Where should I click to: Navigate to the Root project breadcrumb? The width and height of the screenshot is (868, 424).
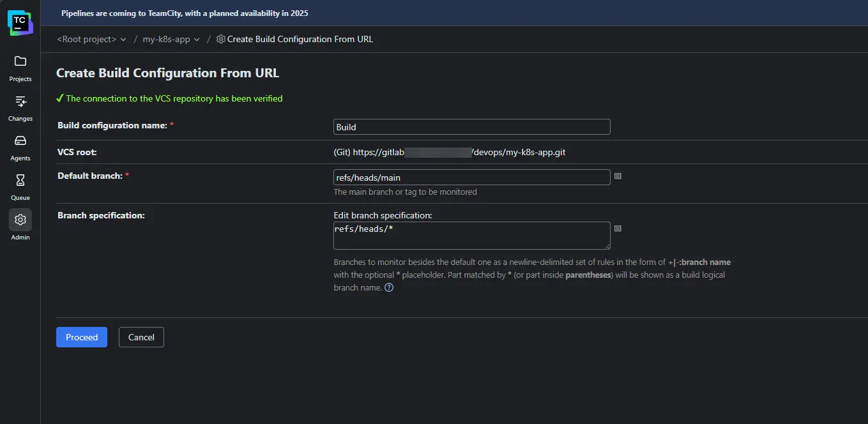[x=87, y=40]
